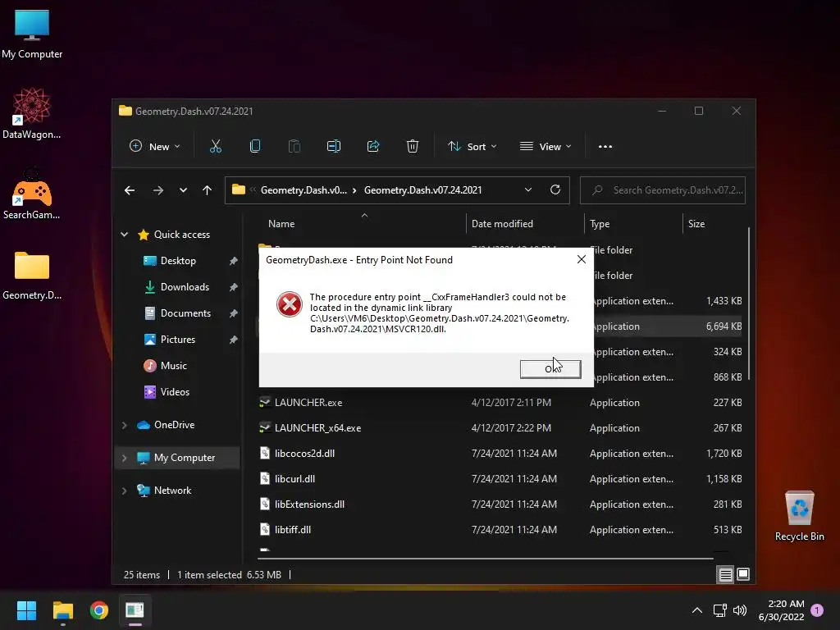
Task: Switch to large icons view layout
Action: [x=743, y=574]
